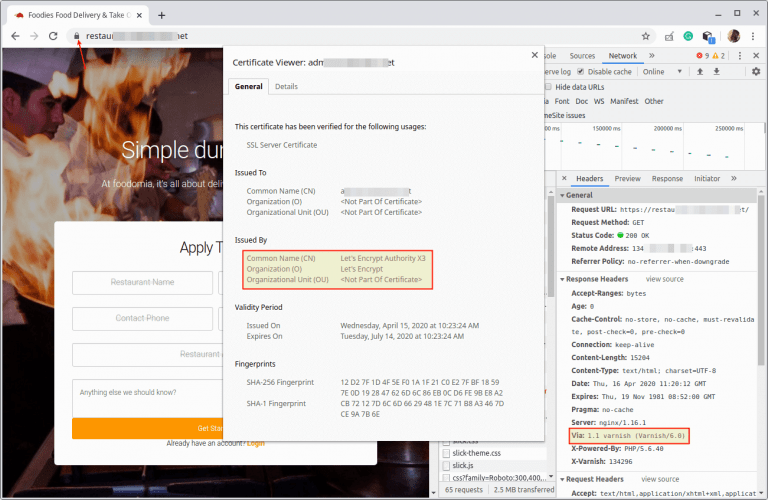The width and height of the screenshot is (768, 500).
Task: Go back with the browser back arrow
Action: 15,36
